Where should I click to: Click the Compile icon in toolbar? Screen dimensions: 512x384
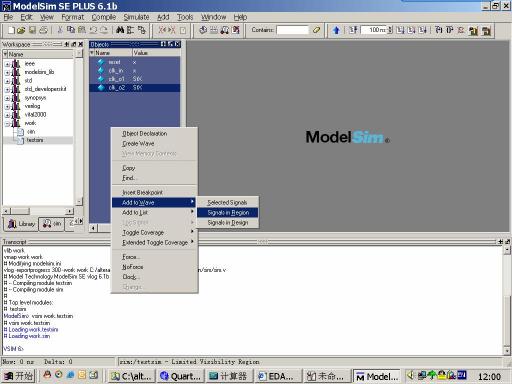(x=203, y=30)
